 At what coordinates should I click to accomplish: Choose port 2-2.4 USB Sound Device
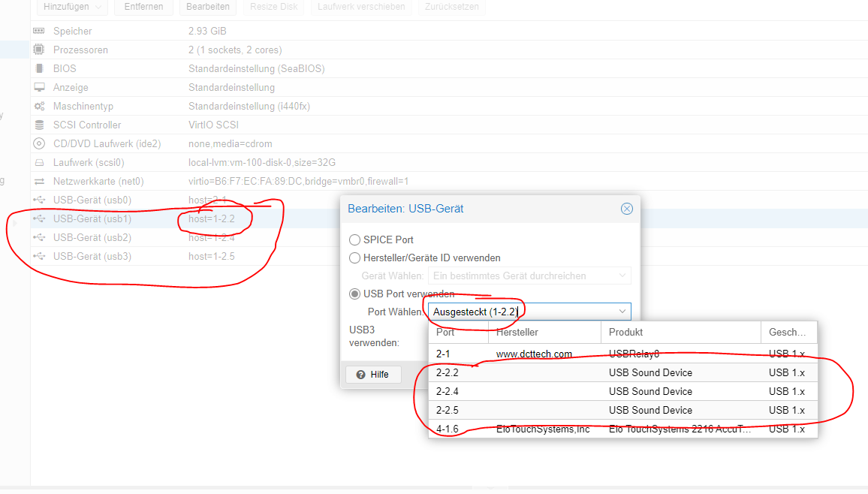[x=622, y=392]
